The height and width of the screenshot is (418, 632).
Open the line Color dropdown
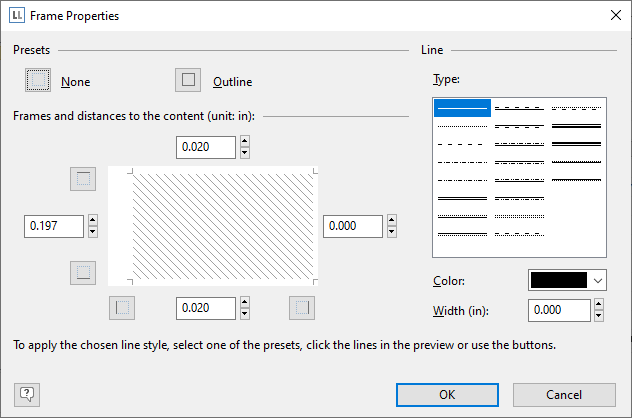tap(598, 280)
